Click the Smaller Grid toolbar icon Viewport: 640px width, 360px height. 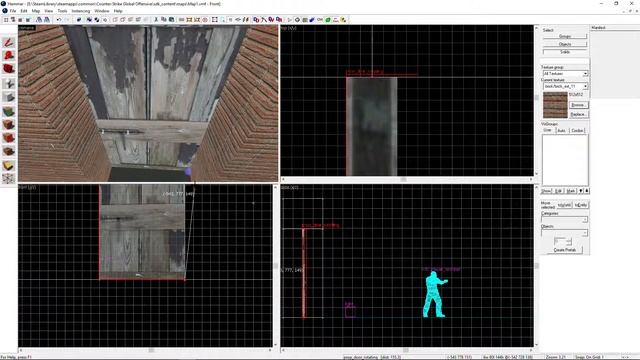(21, 20)
